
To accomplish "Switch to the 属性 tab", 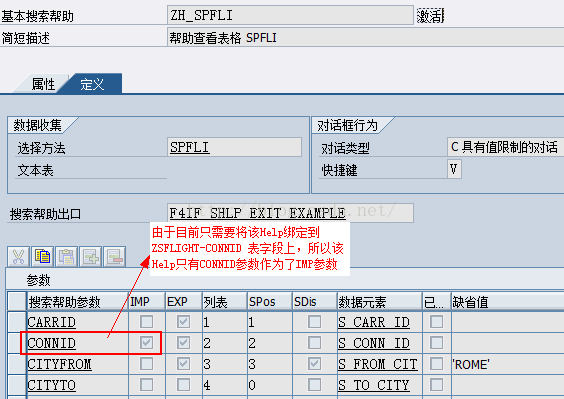I will (43, 84).
